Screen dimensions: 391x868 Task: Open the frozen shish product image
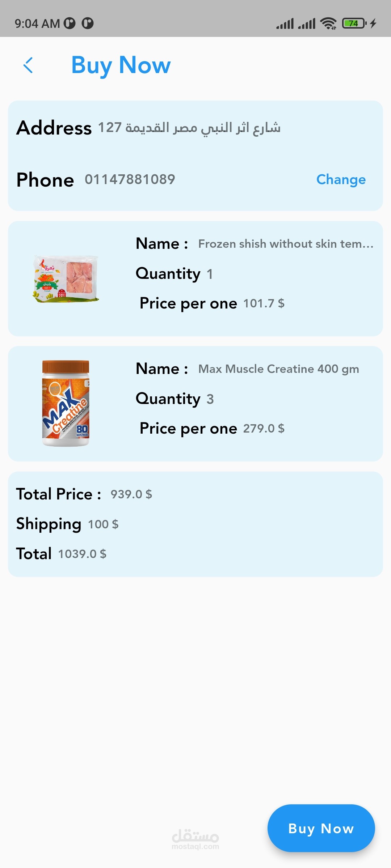tap(66, 278)
